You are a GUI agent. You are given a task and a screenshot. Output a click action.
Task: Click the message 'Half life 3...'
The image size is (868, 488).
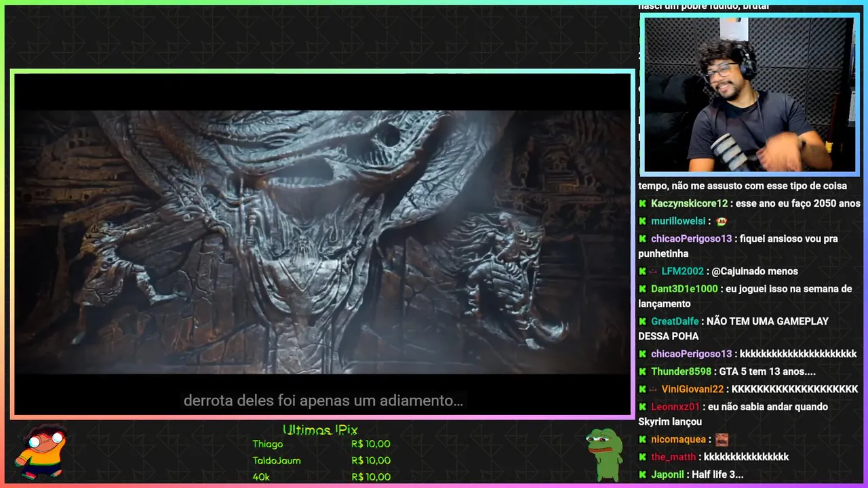717,474
